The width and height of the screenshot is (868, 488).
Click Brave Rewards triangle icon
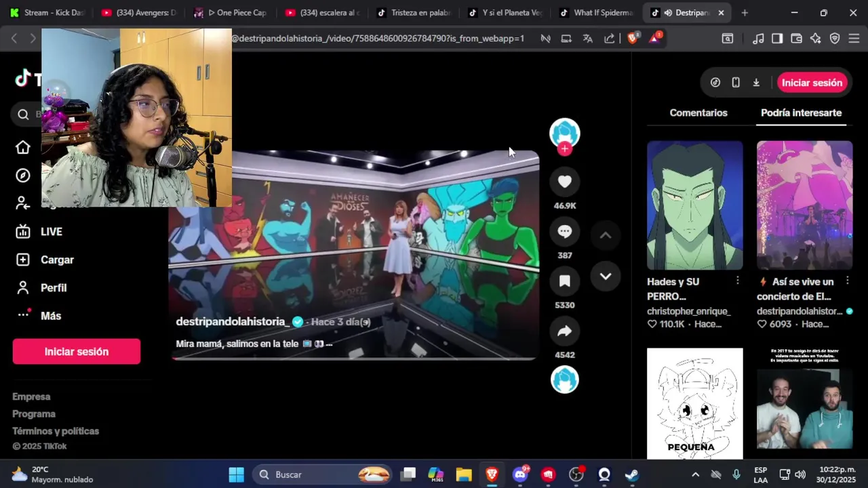[x=655, y=38]
